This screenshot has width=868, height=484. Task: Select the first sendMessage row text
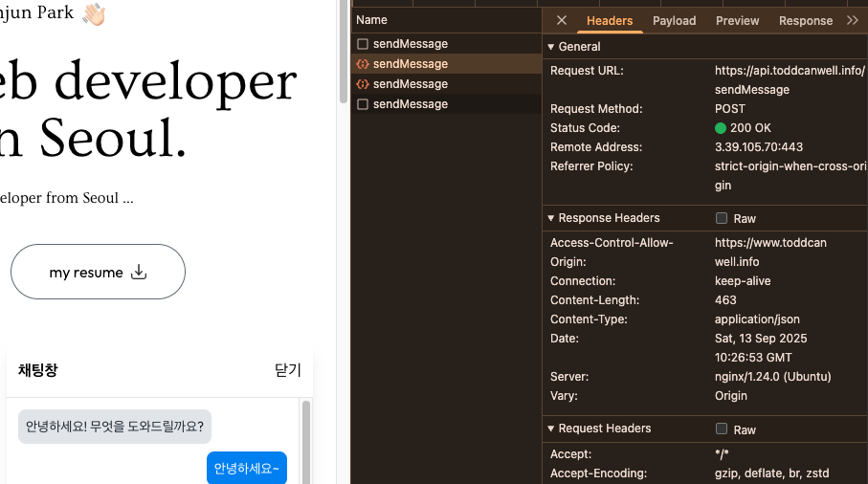click(x=411, y=44)
